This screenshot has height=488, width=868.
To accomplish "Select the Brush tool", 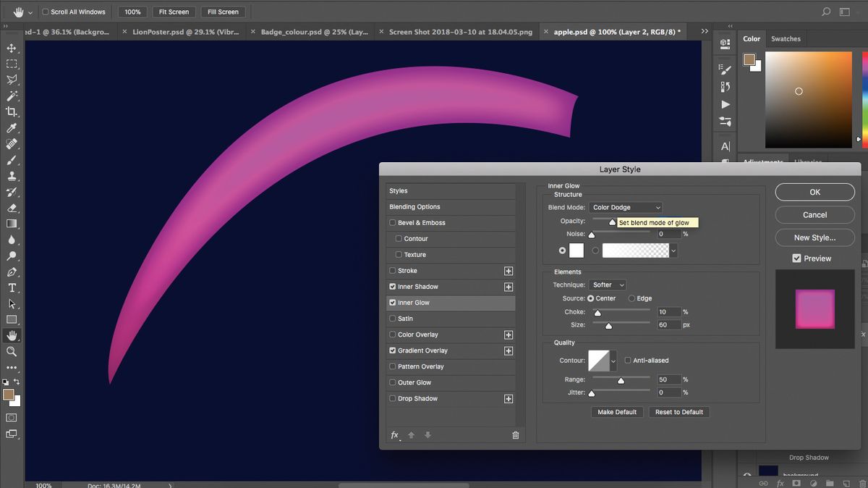I will point(10,160).
